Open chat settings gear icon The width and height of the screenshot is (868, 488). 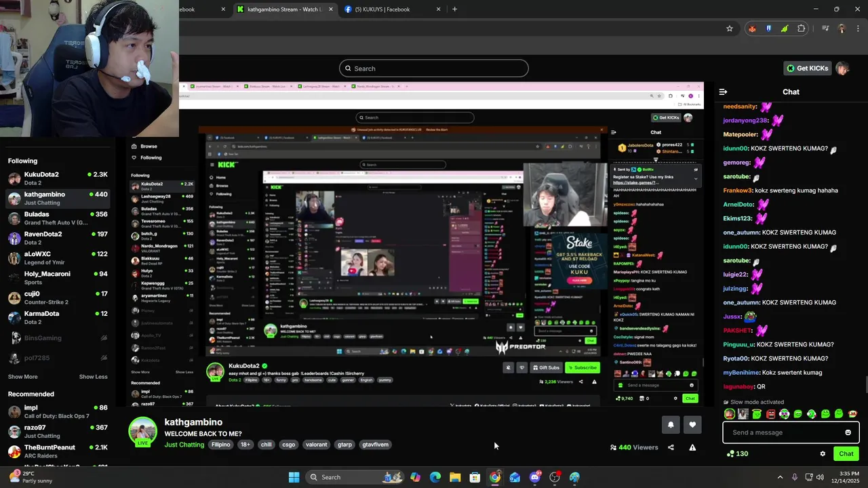pyautogui.click(x=823, y=454)
